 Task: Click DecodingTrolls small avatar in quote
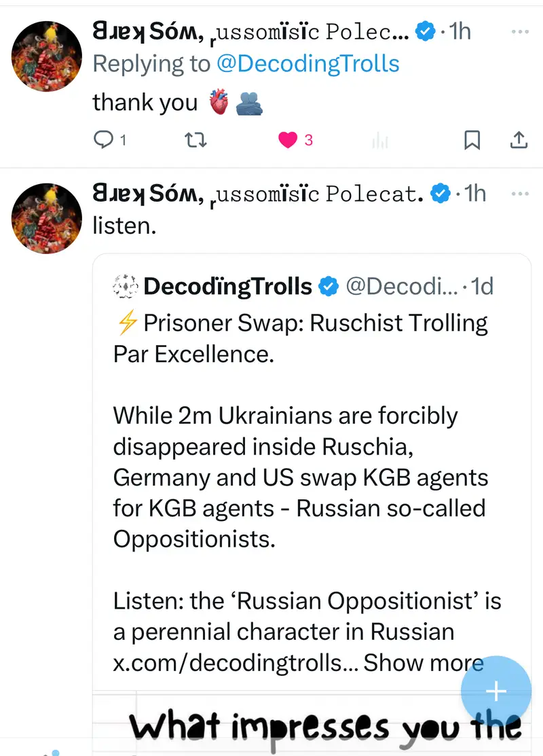click(x=126, y=287)
